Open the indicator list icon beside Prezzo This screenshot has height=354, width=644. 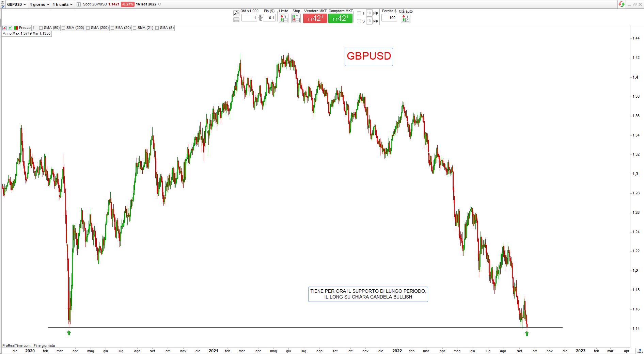click(x=35, y=28)
